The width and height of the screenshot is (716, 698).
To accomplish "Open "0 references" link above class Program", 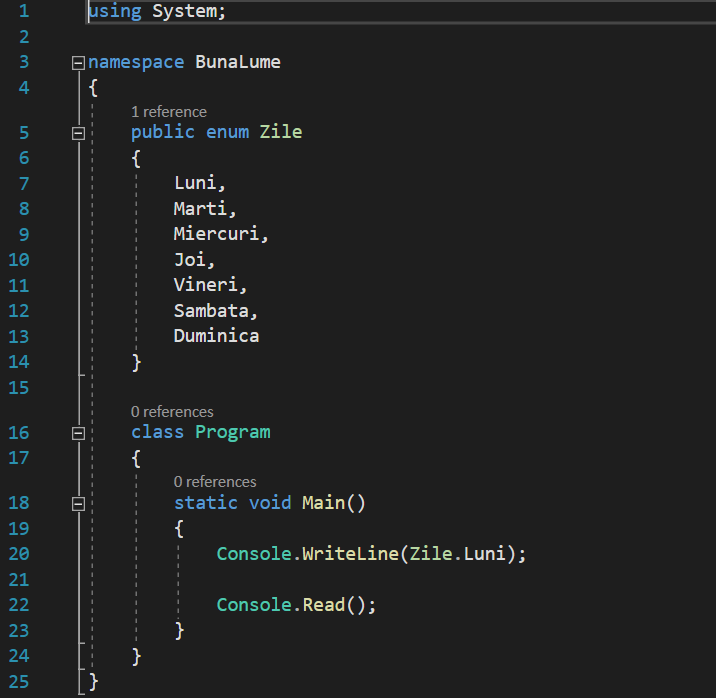I will pos(171,412).
